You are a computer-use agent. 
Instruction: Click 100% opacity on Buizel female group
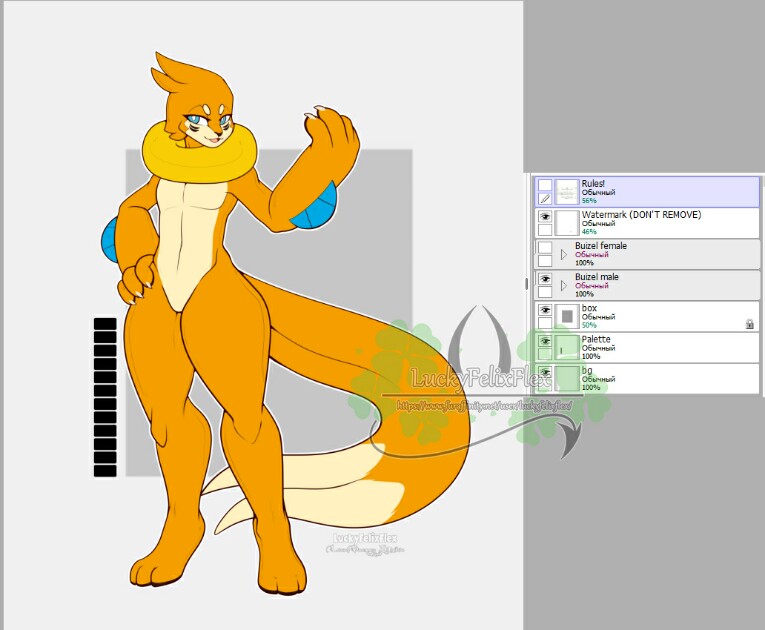584,263
